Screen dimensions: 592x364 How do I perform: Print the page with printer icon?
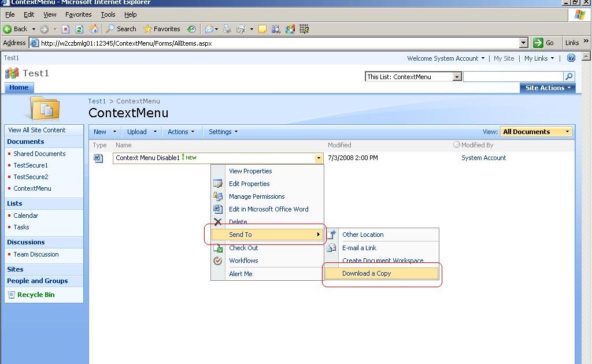[x=227, y=29]
